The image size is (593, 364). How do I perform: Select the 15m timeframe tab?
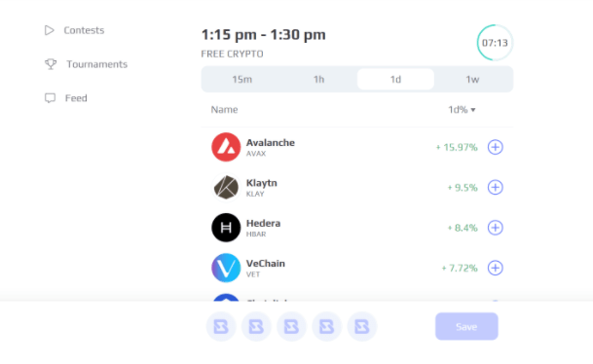pos(242,80)
